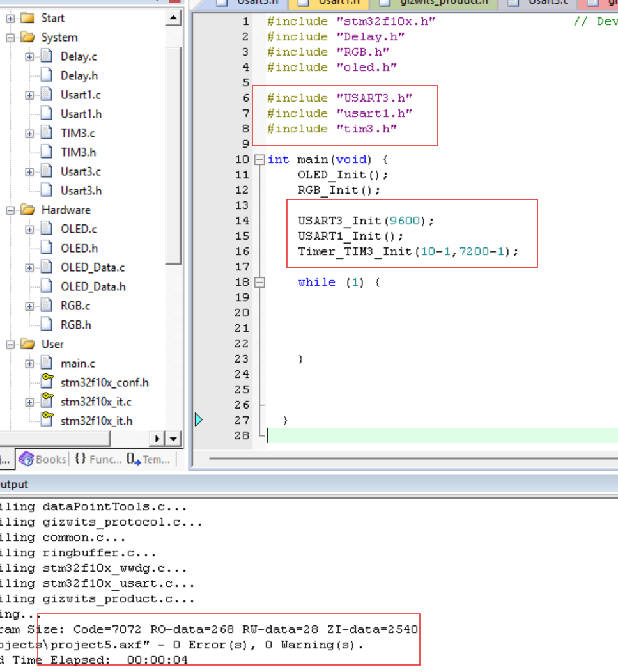The image size is (618, 672).
Task: Switch to Usart1.h editor tab
Action: coord(329,4)
